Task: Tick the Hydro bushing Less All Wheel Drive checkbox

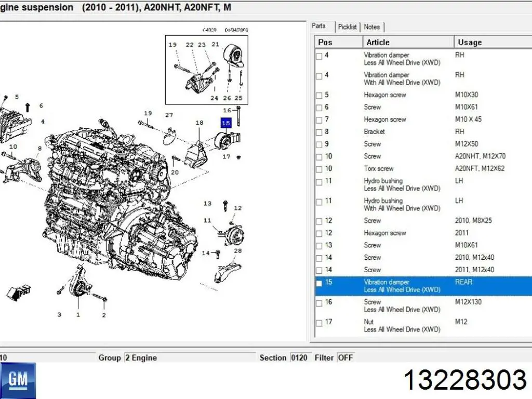Action: (x=319, y=182)
